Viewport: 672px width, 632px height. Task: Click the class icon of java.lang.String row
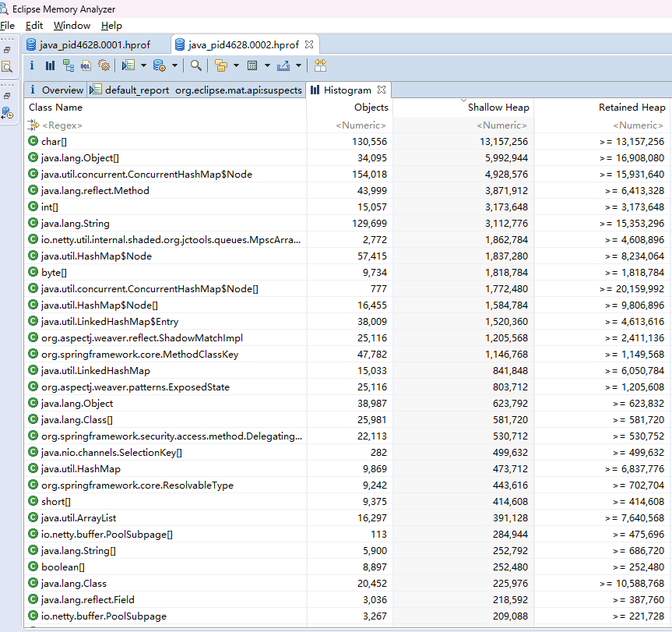click(x=33, y=223)
